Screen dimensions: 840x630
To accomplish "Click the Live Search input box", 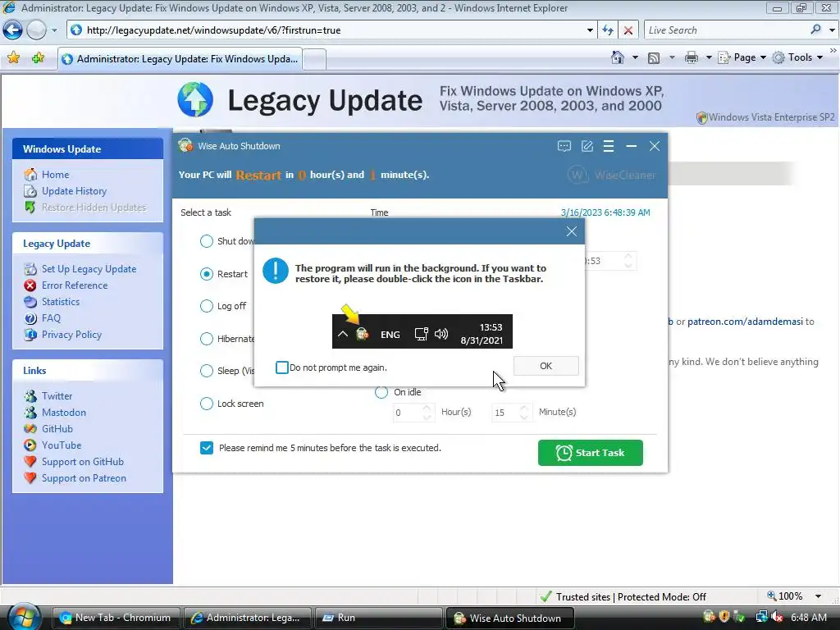I will pos(727,30).
